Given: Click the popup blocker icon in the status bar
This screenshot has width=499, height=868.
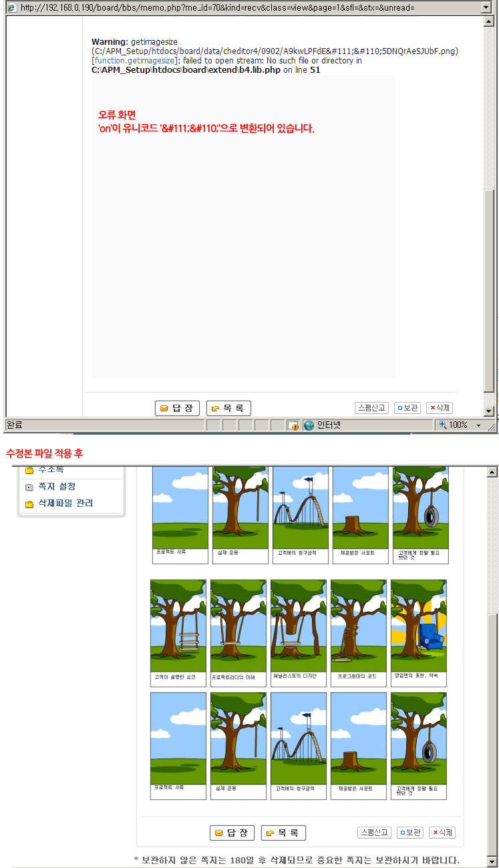Looking at the screenshot, I should pos(293,425).
